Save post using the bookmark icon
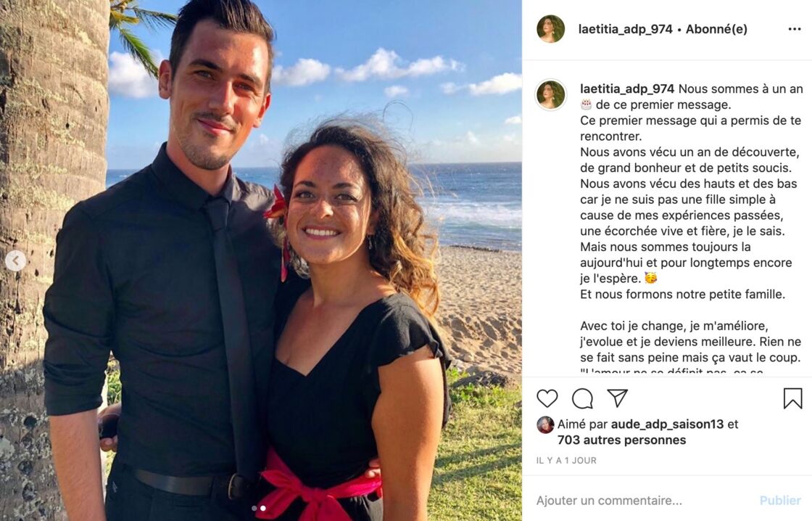 (792, 398)
